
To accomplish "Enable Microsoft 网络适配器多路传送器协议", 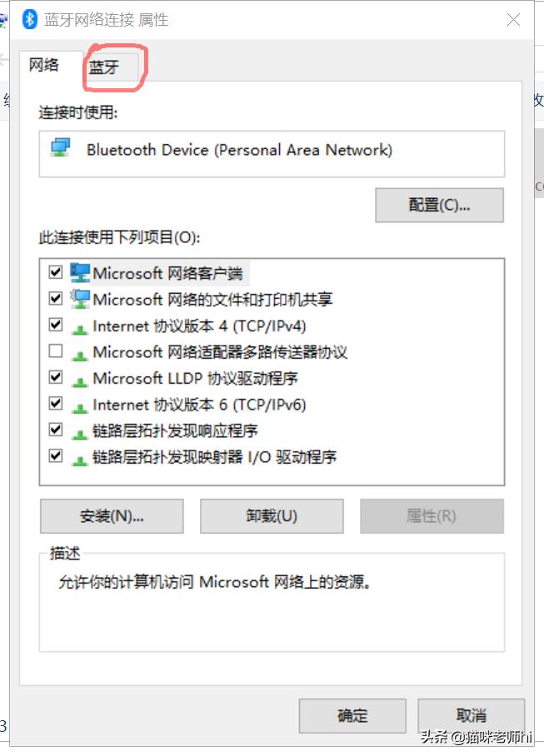I will pos(55,351).
